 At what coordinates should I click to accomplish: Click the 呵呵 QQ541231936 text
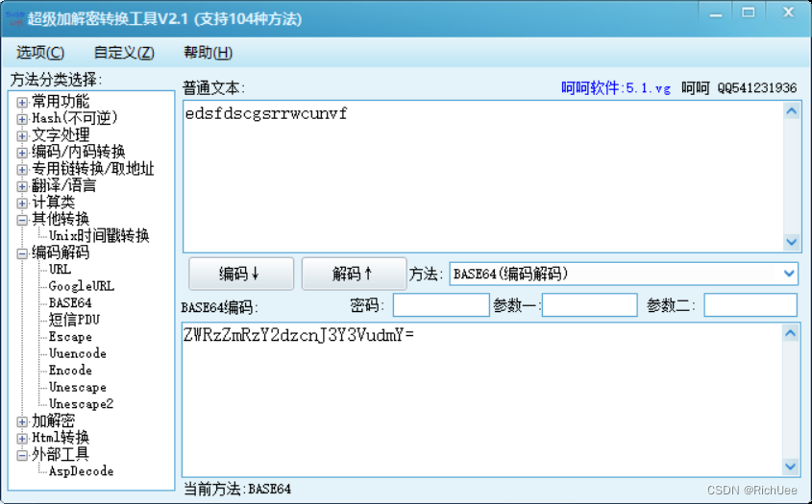[x=739, y=88]
